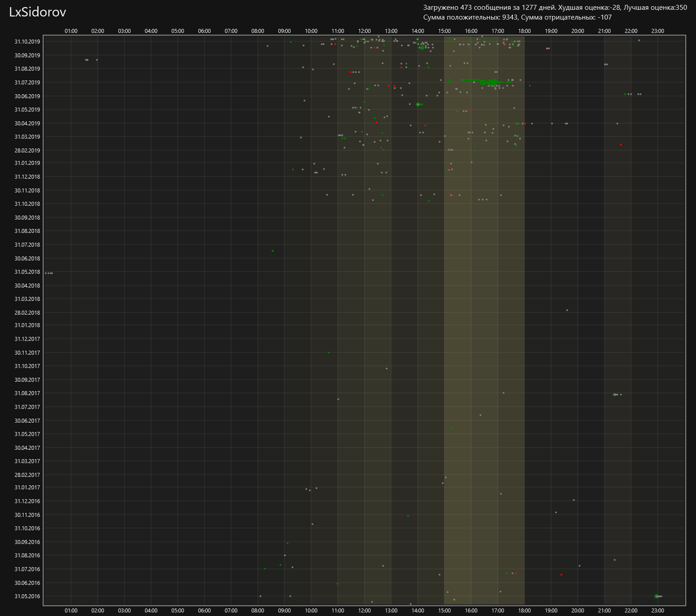696x616 pixels.
Task: Click the 30.04.2018 date label
Action: (27, 286)
